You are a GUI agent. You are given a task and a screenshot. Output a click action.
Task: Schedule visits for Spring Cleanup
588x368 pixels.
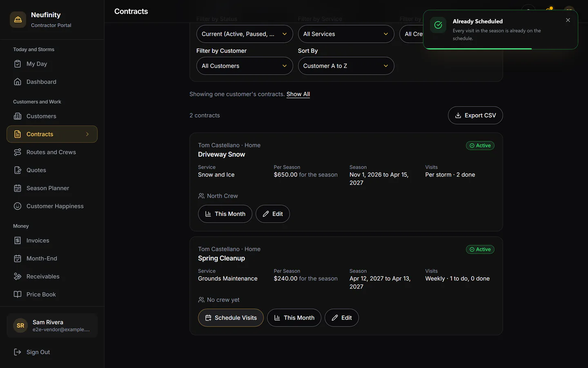(x=231, y=318)
